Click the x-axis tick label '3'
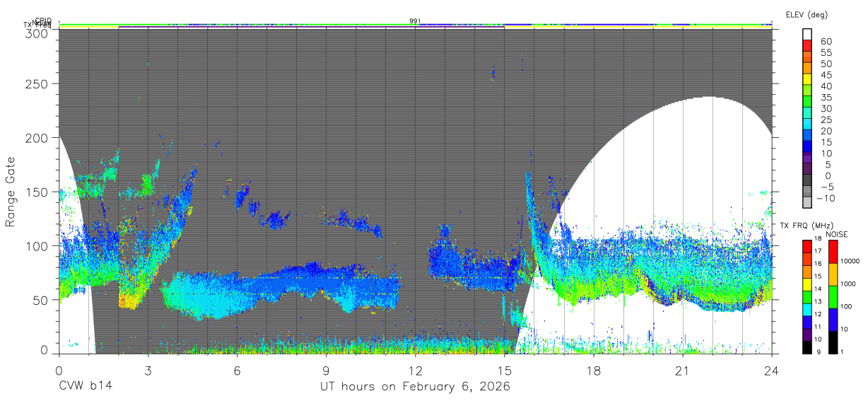The image size is (868, 401). coord(148,371)
